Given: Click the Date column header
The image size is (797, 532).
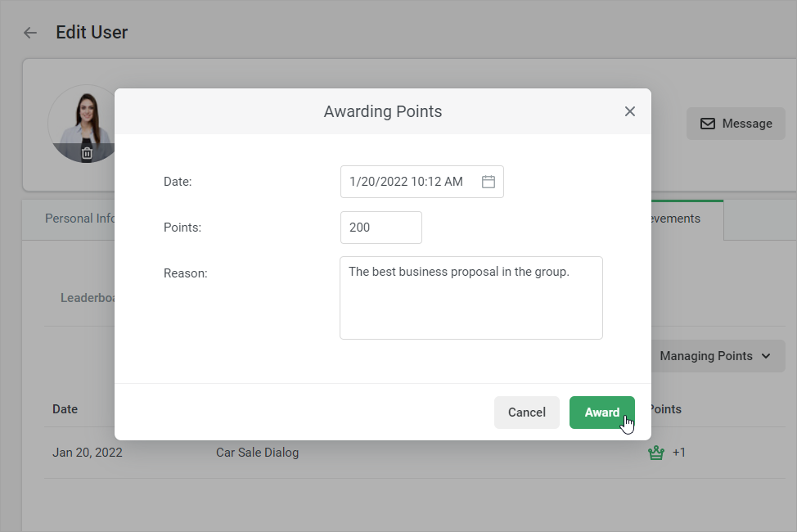Looking at the screenshot, I should (x=65, y=409).
